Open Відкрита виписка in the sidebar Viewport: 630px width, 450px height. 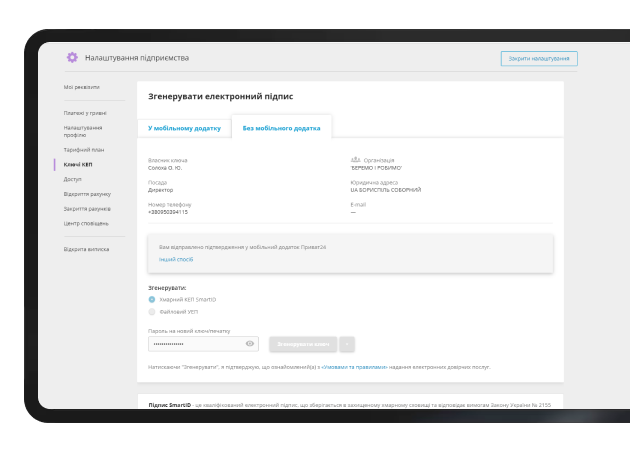tap(86, 249)
